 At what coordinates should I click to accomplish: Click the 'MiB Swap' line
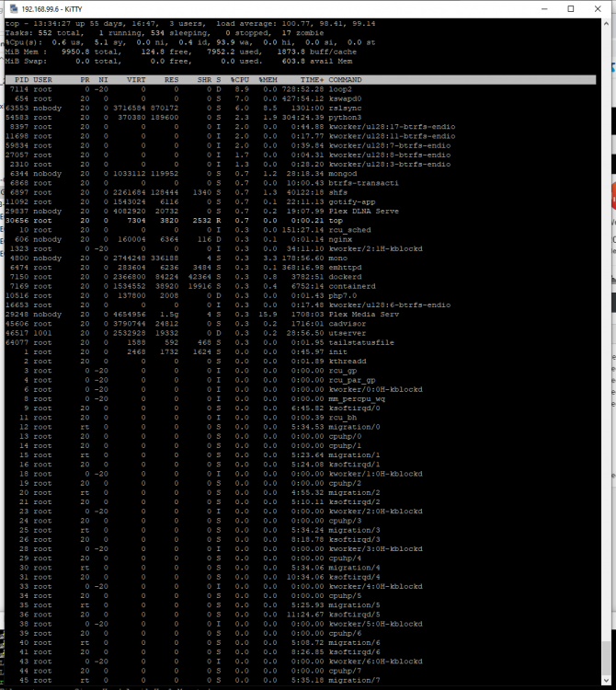point(179,61)
